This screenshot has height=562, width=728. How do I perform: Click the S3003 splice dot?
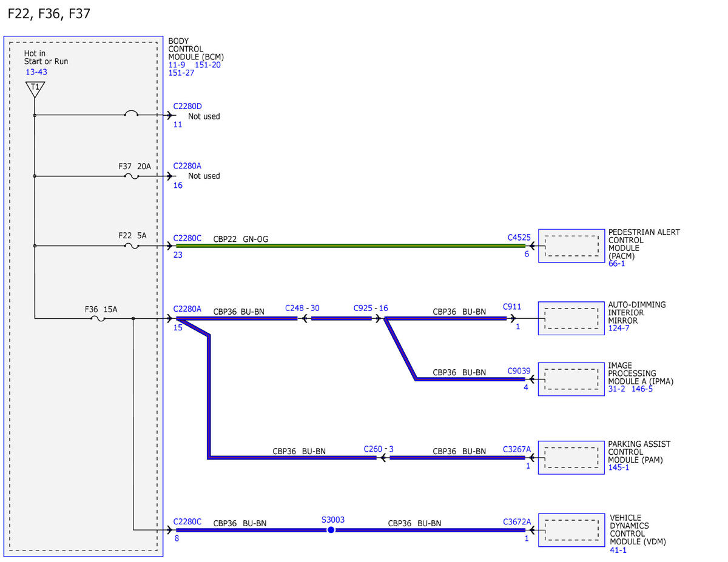coord(331,530)
